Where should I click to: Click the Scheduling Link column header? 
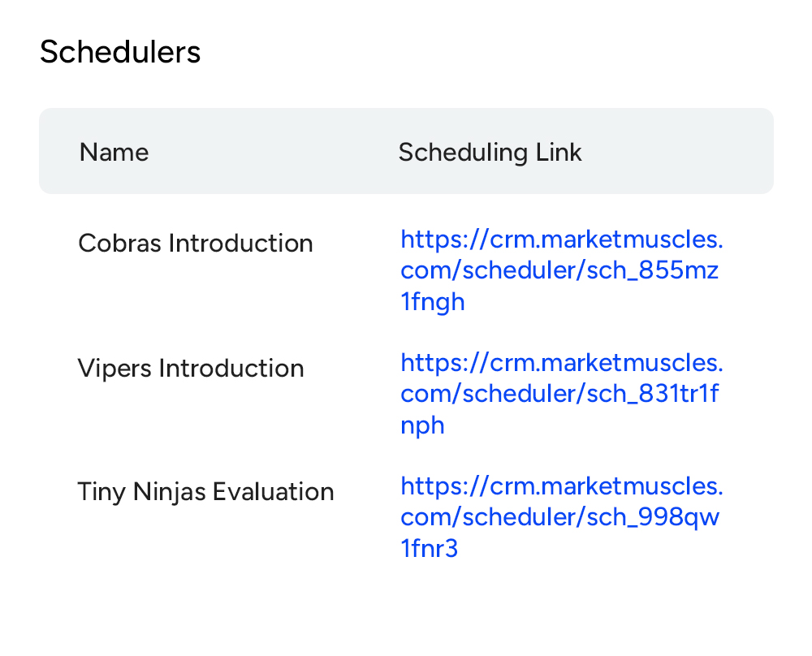click(490, 153)
